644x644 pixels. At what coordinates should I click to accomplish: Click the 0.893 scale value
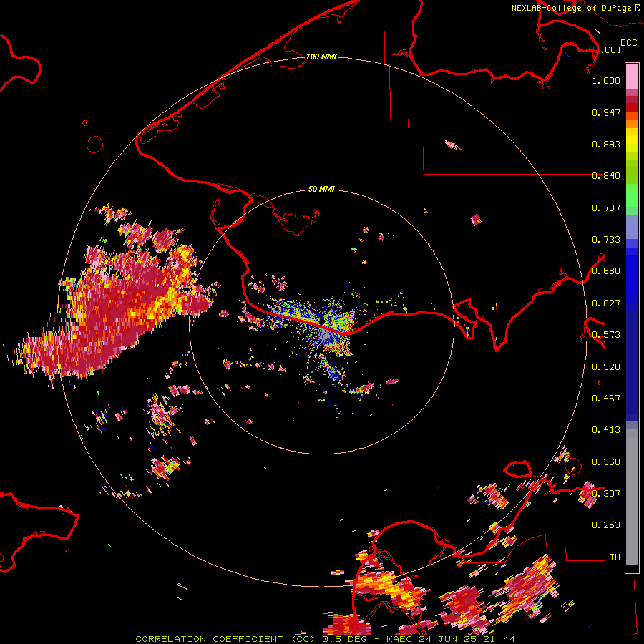coord(606,144)
